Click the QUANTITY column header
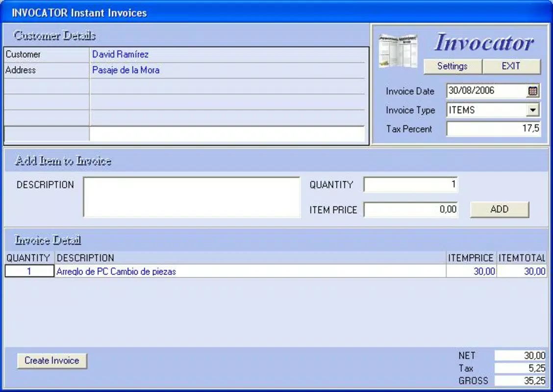The image size is (553, 392). [28, 258]
